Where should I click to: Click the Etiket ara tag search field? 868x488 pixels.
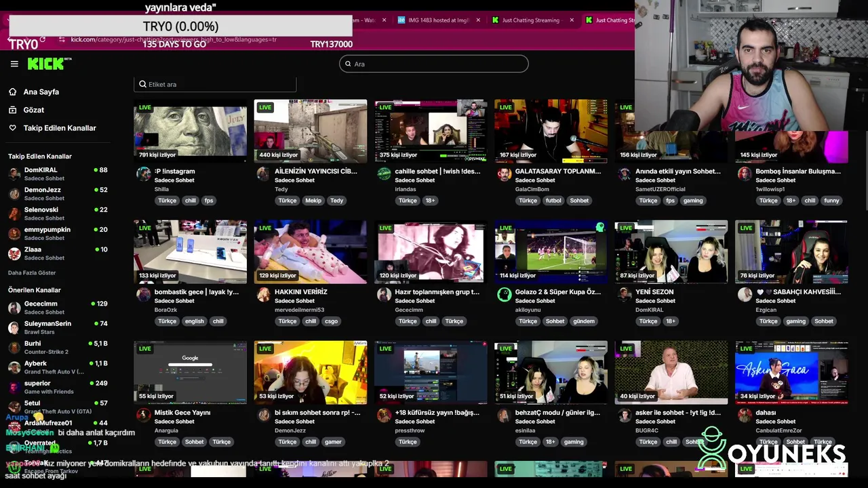(x=215, y=84)
